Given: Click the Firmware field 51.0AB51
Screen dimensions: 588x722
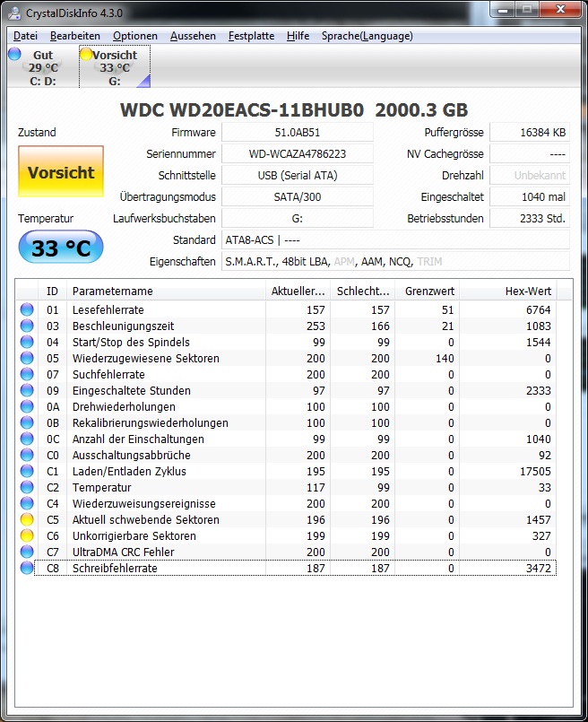Looking at the screenshot, I should tap(298, 132).
